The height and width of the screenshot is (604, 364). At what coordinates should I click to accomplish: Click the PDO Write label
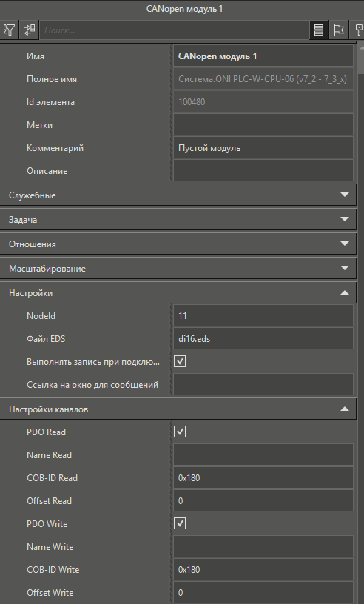pyautogui.click(x=47, y=524)
